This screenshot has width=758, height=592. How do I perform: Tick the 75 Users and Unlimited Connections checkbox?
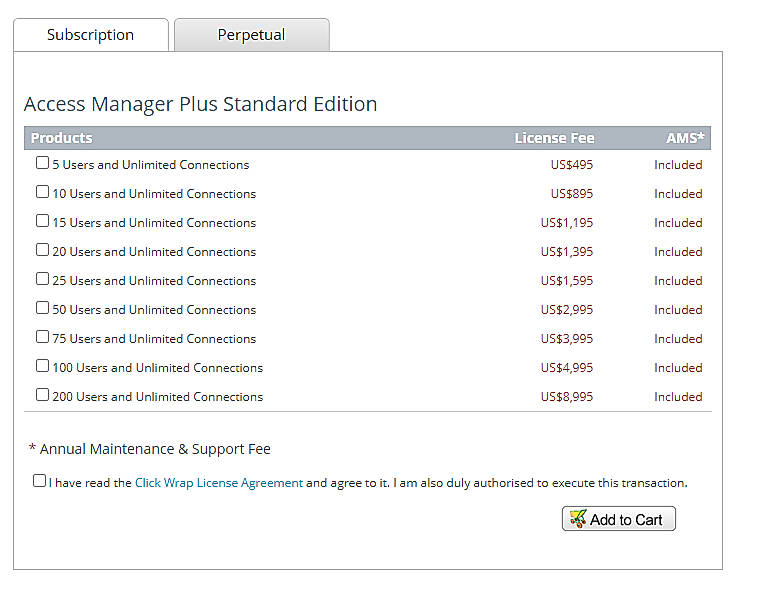click(x=43, y=337)
